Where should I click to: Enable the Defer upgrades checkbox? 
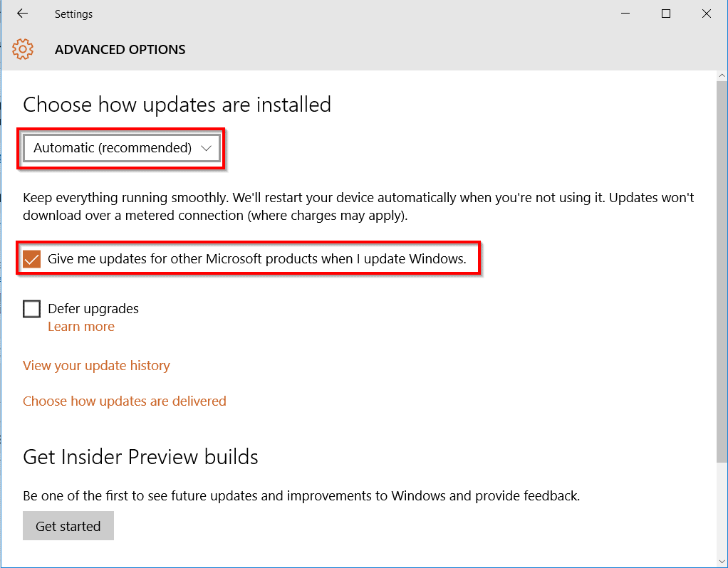pyautogui.click(x=31, y=309)
